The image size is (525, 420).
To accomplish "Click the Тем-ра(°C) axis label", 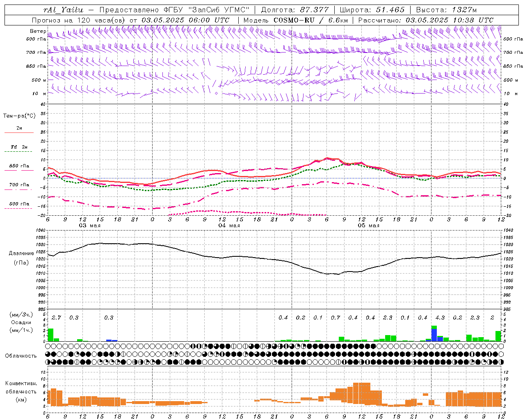I will [19, 116].
